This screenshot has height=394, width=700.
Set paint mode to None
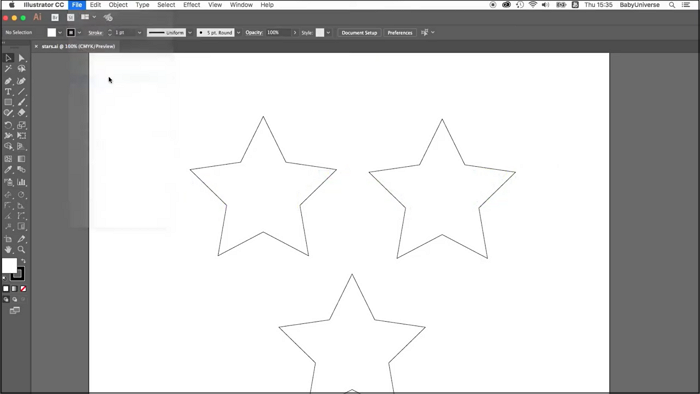coord(23,289)
